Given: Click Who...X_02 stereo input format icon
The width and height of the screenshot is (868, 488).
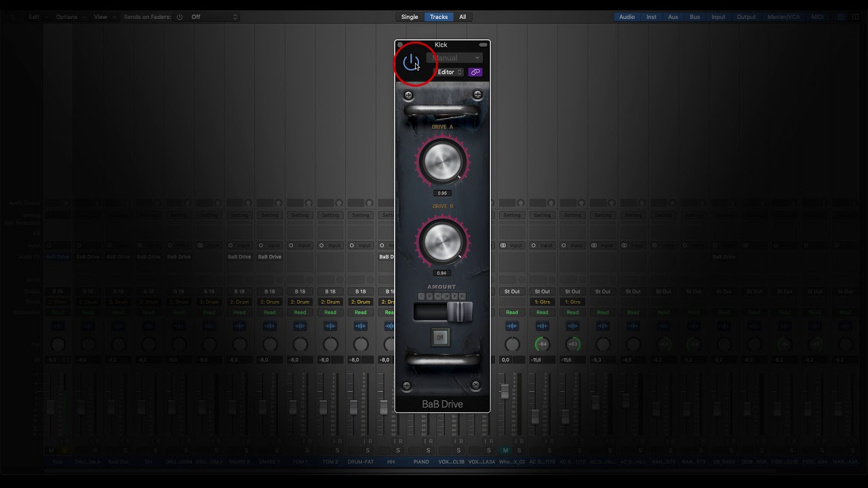Looking at the screenshot, I should [x=503, y=245].
